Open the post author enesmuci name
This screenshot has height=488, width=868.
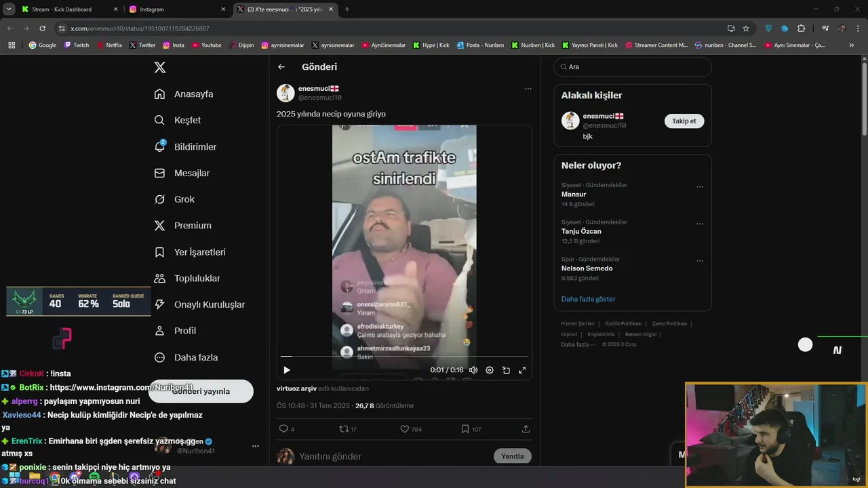point(318,89)
